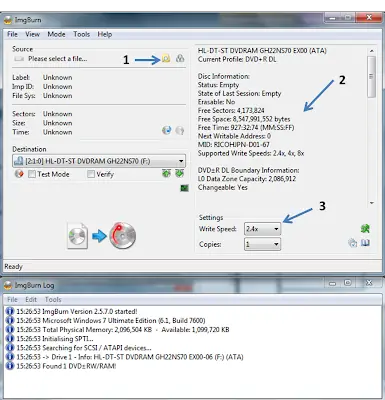The height and width of the screenshot is (400, 385).
Task: Click 'Searching for SCSI / ATAPI devices' log row
Action: (84, 348)
